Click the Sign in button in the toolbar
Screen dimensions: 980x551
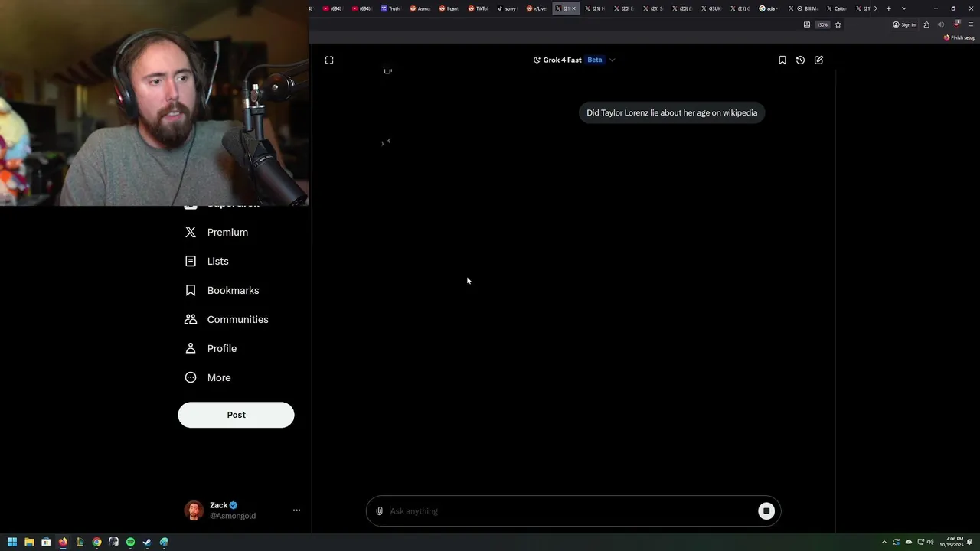click(904, 24)
